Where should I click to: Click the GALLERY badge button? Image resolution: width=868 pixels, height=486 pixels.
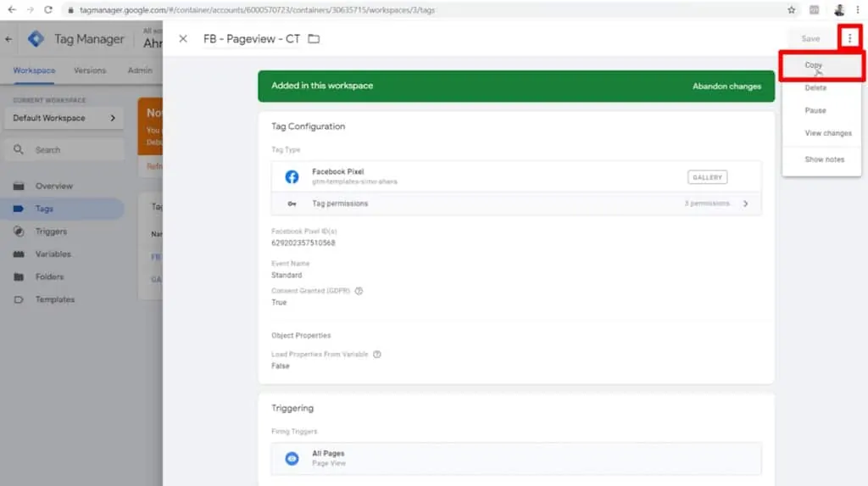coord(708,177)
